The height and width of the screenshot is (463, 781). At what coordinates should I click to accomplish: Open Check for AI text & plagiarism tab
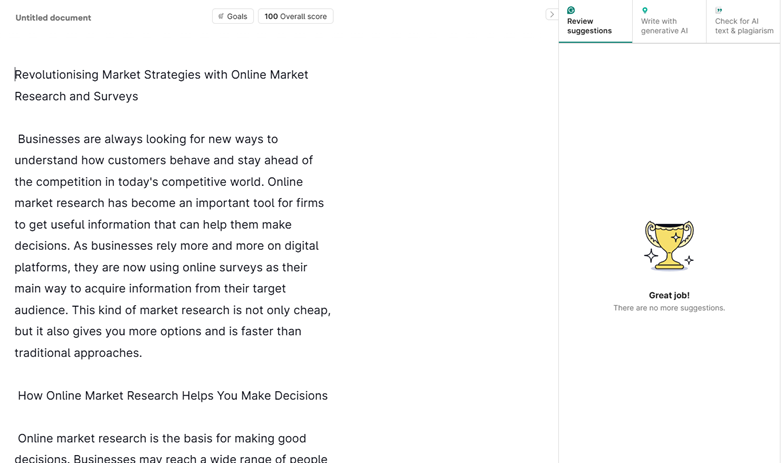[x=743, y=21]
